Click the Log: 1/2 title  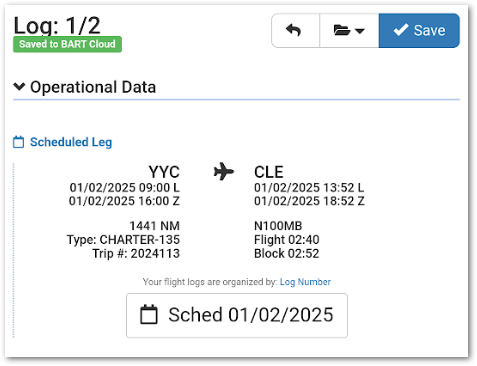[57, 26]
